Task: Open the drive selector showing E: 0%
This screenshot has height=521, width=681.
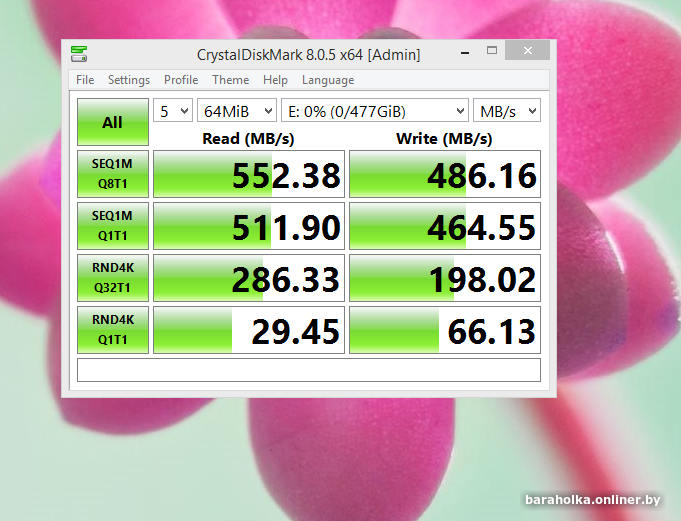Action: pos(375,111)
